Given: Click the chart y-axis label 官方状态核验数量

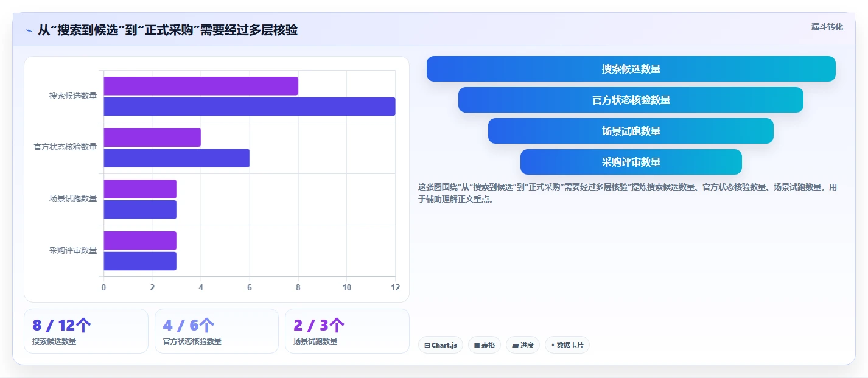Looking at the screenshot, I should click(x=65, y=147).
